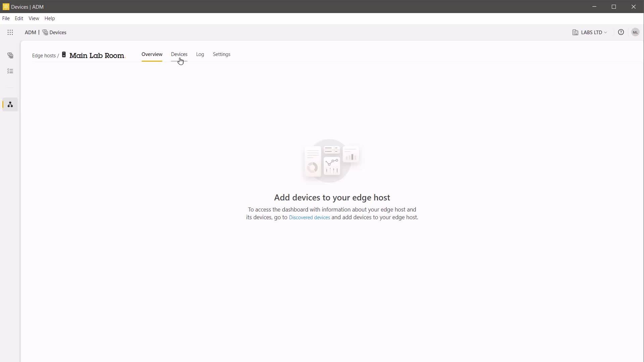This screenshot has width=644, height=362.
Task: Open the View menu
Action: [x=34, y=18]
